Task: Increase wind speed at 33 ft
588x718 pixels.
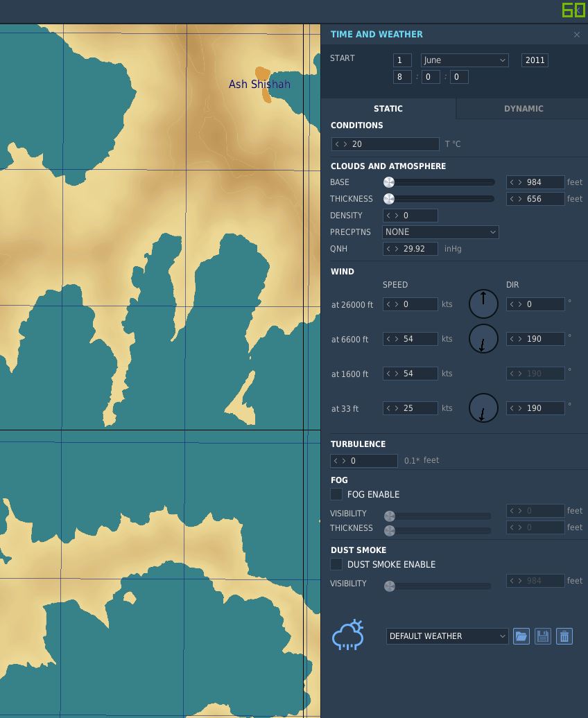Action: coord(397,408)
